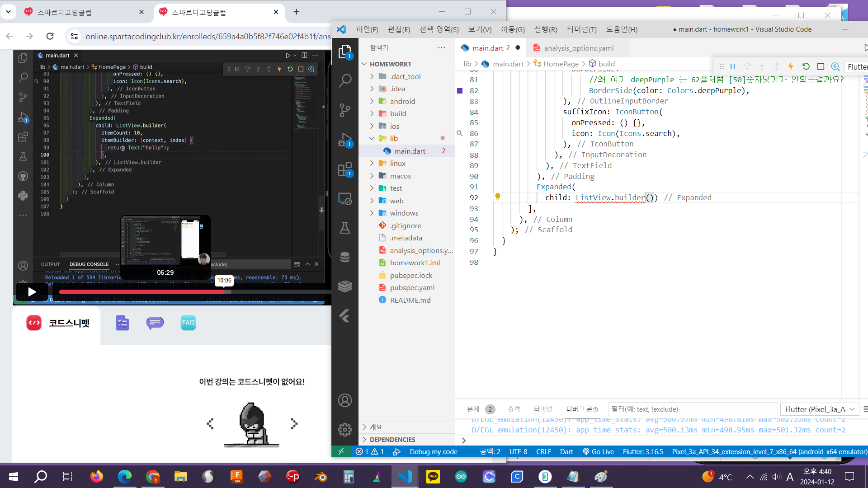
Task: Click the Chrome address bar
Action: (208, 36)
